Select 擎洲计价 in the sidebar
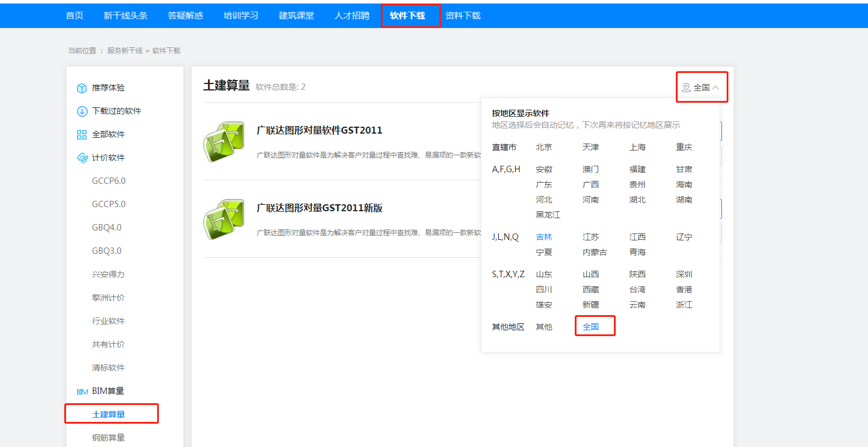Image resolution: width=868 pixels, height=447 pixels. (x=109, y=298)
